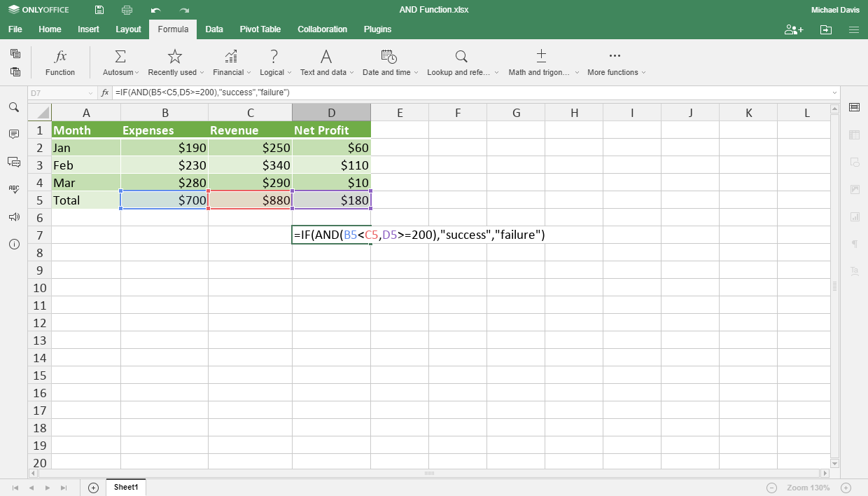Image resolution: width=868 pixels, height=496 pixels.
Task: Expand the Recently used functions dropdown
Action: [x=202, y=73]
